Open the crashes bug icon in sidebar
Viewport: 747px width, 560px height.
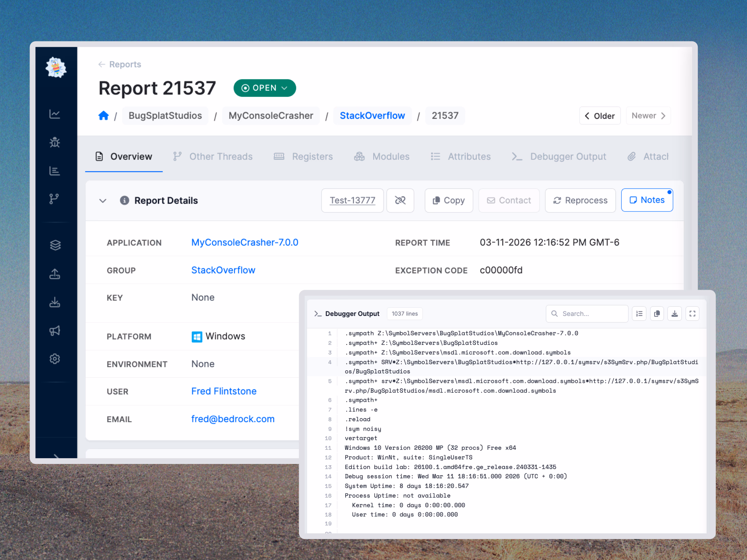point(55,142)
